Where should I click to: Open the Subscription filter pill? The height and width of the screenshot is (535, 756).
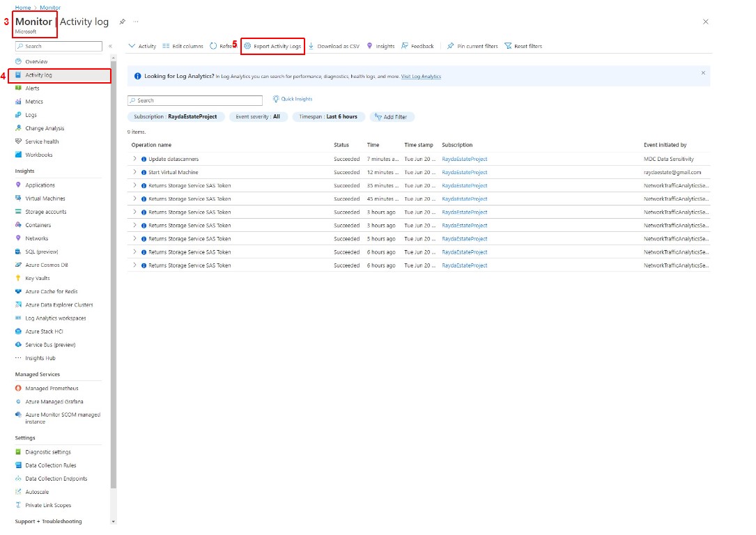point(176,116)
